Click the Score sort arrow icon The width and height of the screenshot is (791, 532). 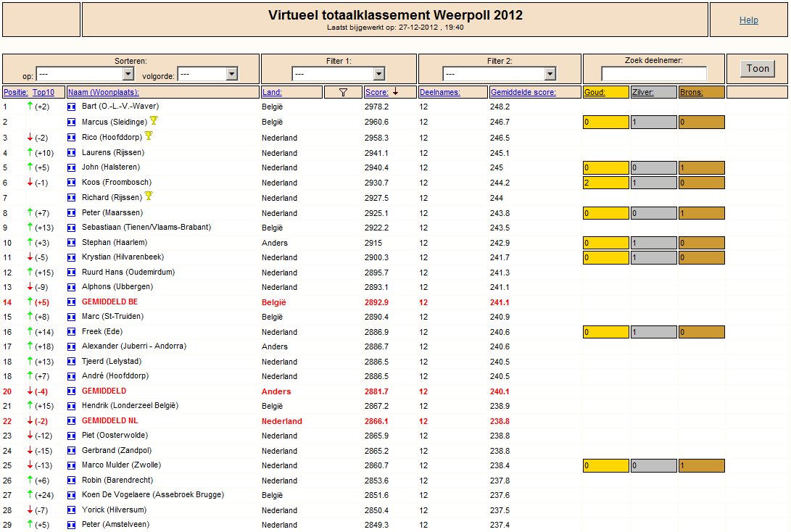point(396,92)
